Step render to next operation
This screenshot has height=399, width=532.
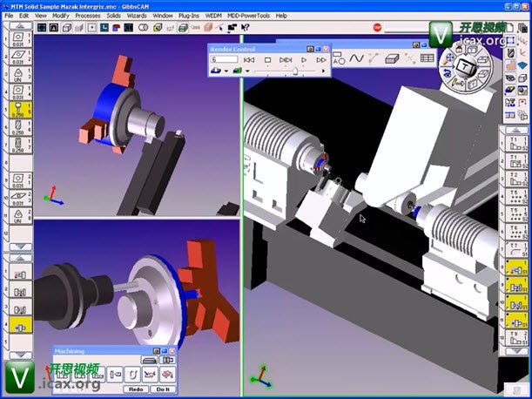coord(286,60)
